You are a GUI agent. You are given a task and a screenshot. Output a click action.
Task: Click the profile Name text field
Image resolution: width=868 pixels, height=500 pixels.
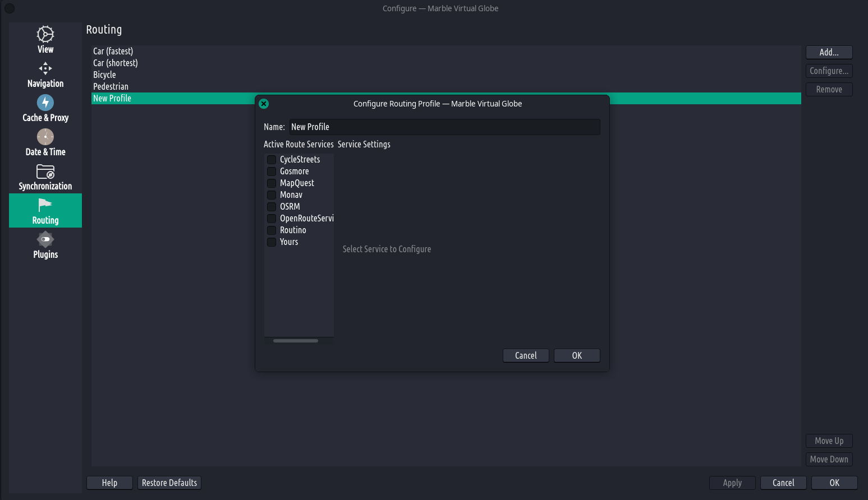click(444, 127)
